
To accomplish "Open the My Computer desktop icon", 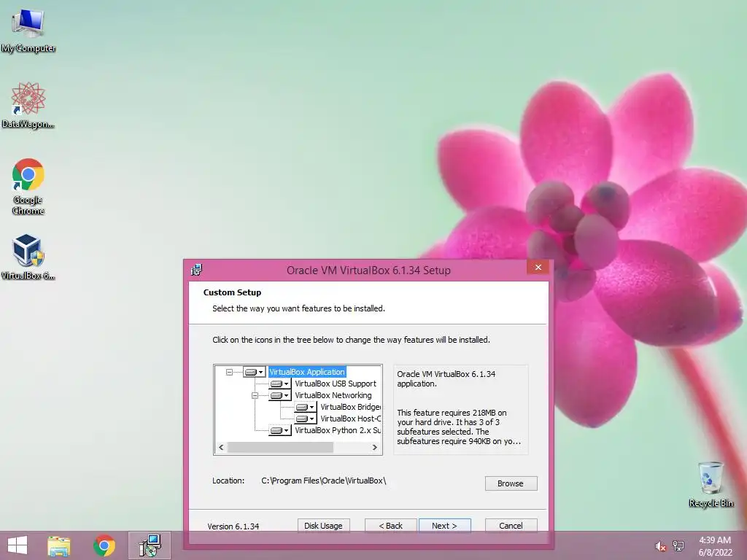I will click(x=28, y=30).
